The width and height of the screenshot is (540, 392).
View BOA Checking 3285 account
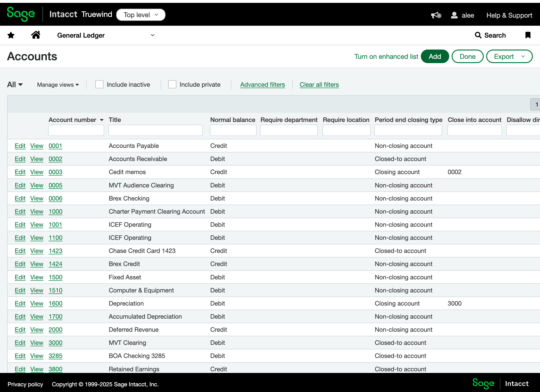[x=37, y=356]
